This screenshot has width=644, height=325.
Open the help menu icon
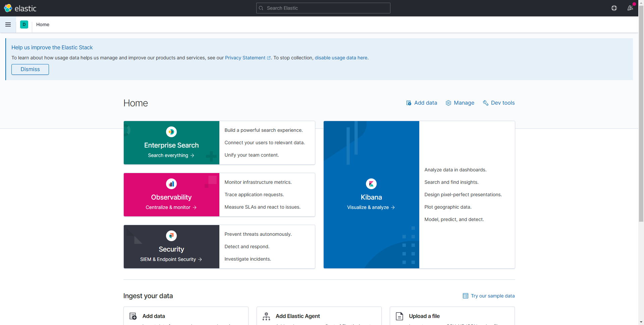point(614,8)
